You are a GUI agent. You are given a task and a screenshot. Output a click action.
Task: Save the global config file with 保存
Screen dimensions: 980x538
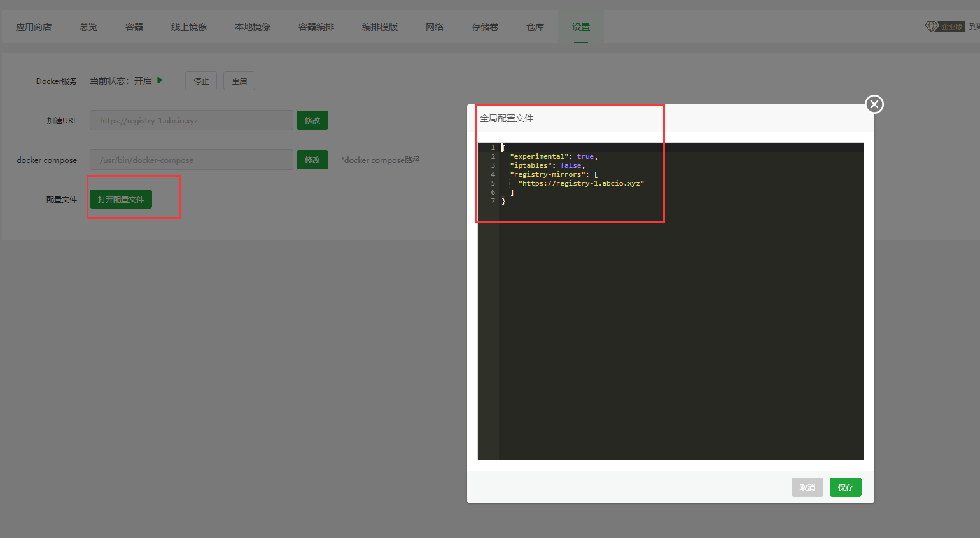pos(845,487)
